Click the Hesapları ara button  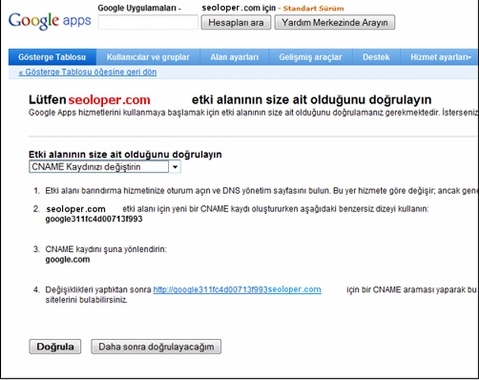click(x=236, y=22)
